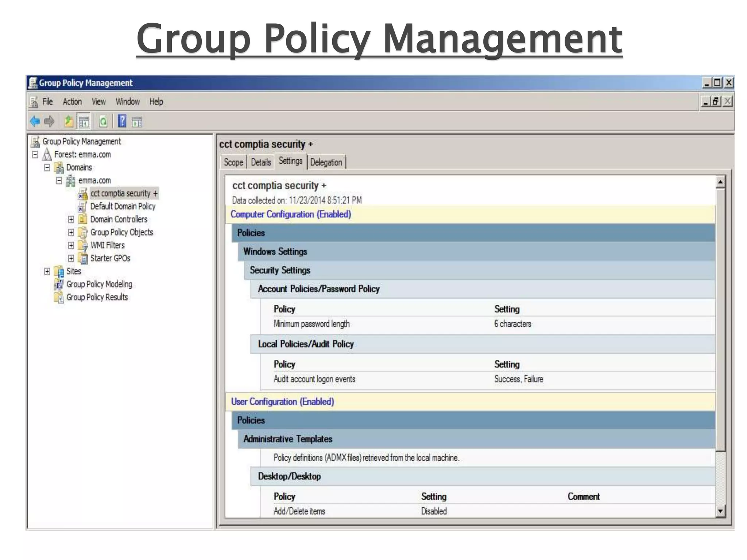Select the Settings tab

(x=290, y=161)
